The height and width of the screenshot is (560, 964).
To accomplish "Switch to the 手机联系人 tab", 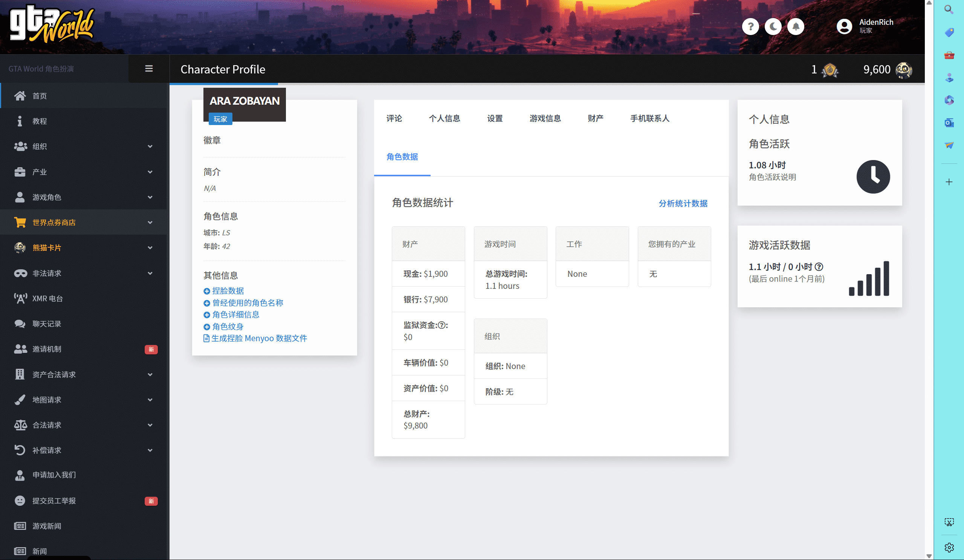I will click(x=649, y=118).
